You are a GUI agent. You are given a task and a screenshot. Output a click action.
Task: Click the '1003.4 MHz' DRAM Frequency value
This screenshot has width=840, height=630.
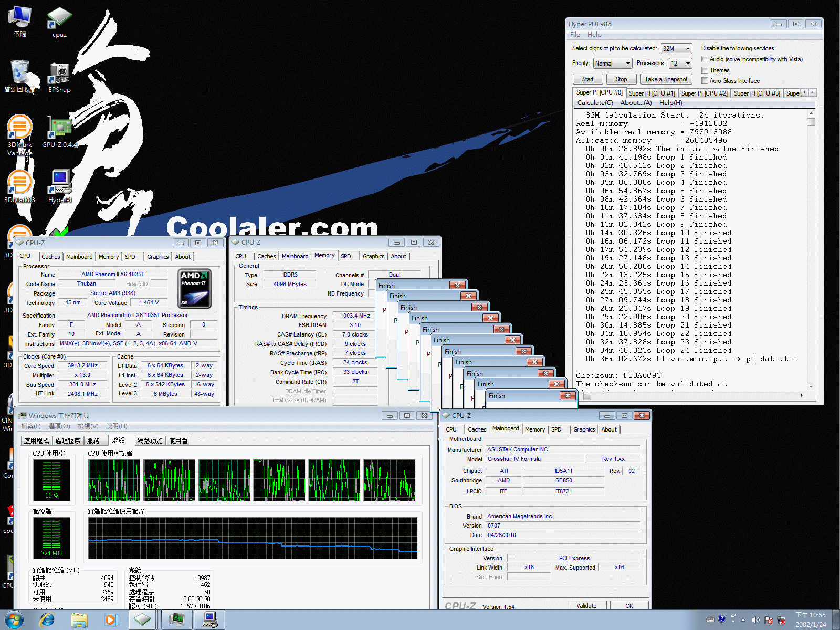tap(355, 316)
